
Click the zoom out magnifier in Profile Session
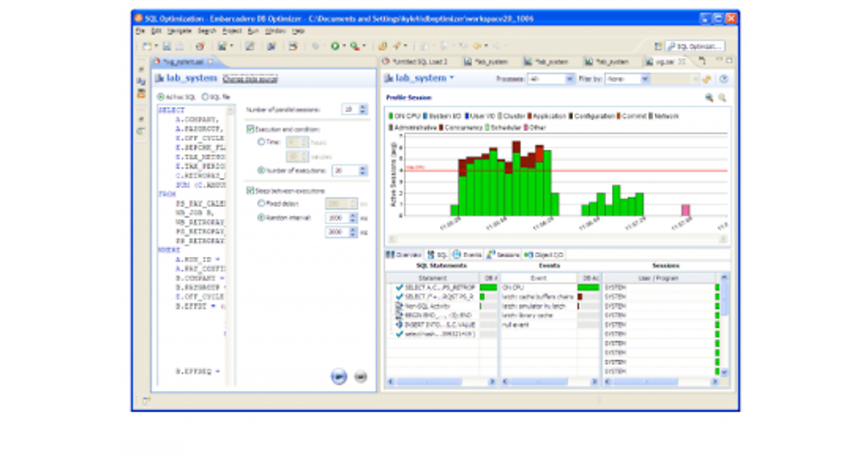tap(721, 97)
